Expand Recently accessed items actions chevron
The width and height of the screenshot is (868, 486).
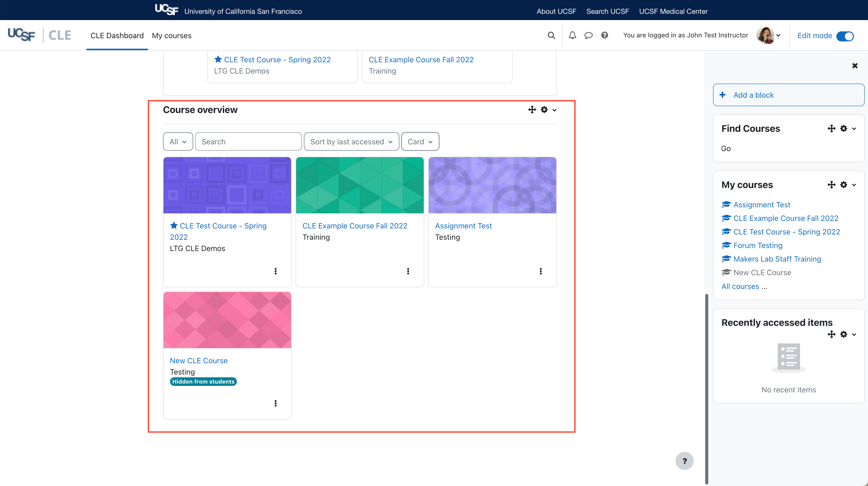(x=854, y=334)
